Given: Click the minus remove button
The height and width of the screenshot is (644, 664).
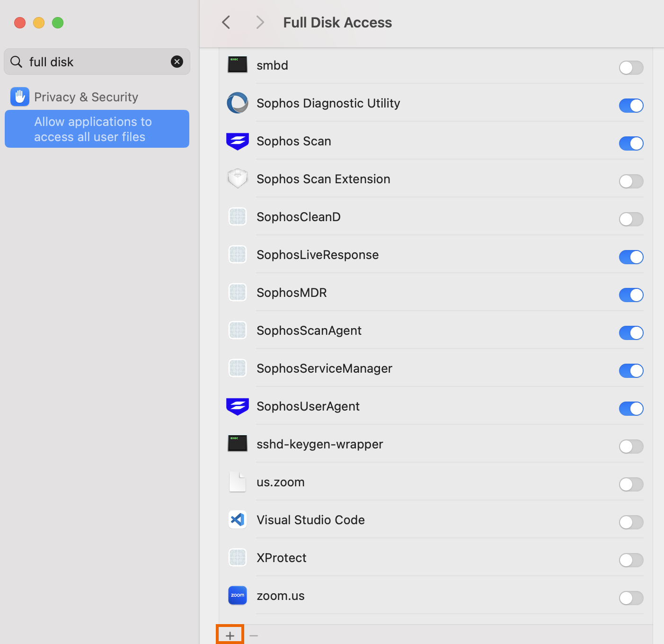Looking at the screenshot, I should [254, 635].
